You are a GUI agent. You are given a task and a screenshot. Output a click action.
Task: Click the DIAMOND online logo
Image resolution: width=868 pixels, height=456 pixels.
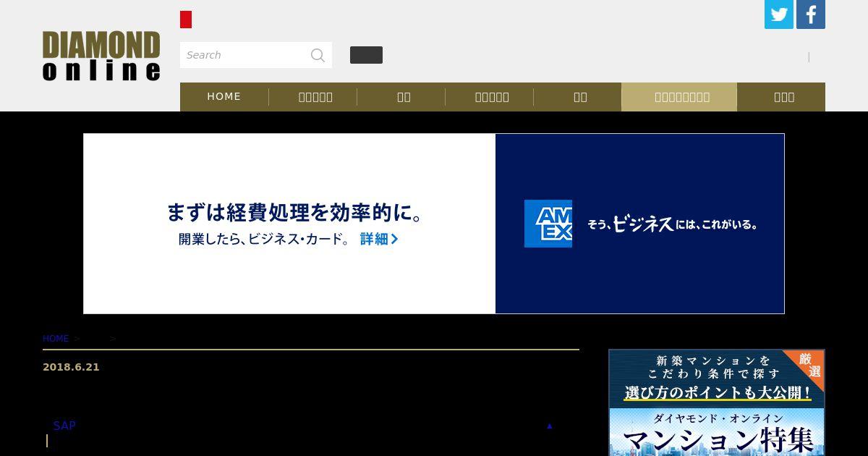[101, 56]
